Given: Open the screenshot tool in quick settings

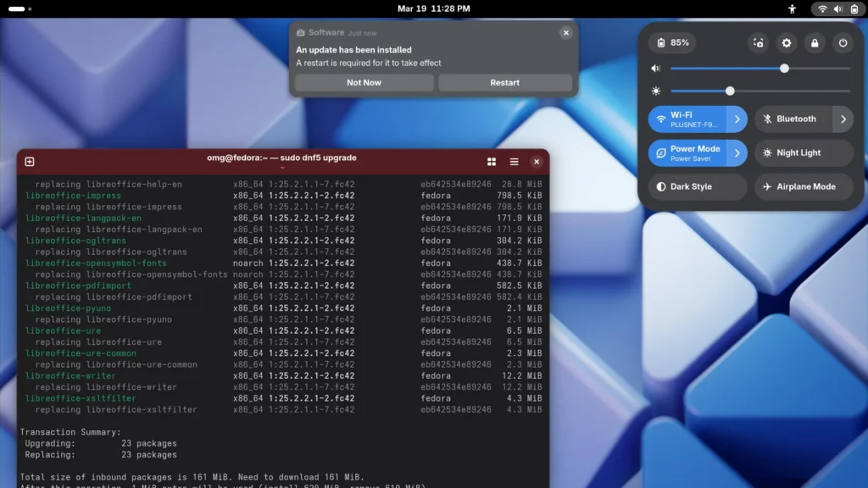Looking at the screenshot, I should coord(757,42).
